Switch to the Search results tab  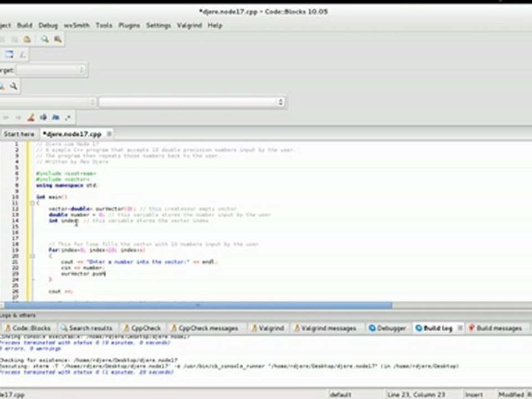(87, 328)
